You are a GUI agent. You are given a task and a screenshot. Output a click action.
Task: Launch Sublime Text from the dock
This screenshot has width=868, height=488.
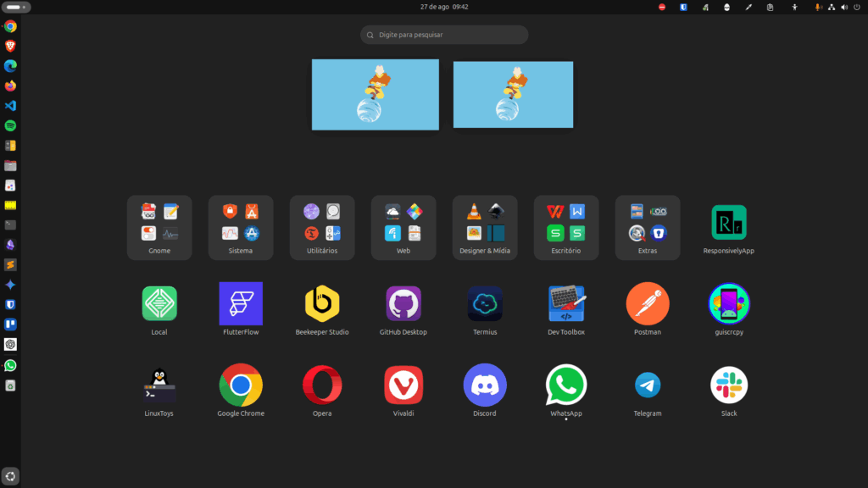10,264
